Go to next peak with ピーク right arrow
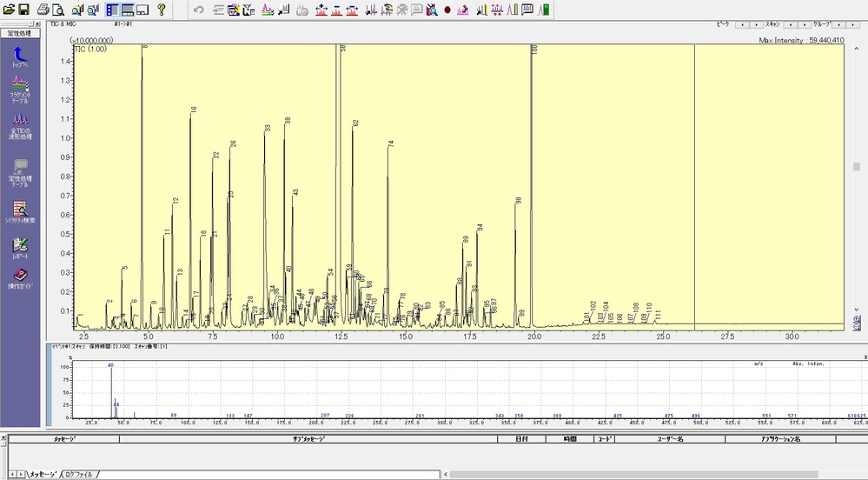 tap(756, 24)
